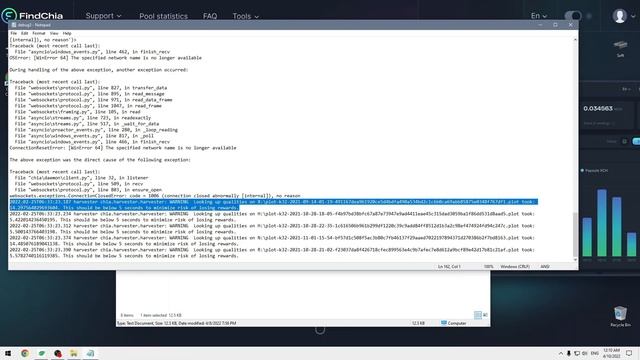Click the 'Ln 162, Col 1' status entry

pos(449,267)
